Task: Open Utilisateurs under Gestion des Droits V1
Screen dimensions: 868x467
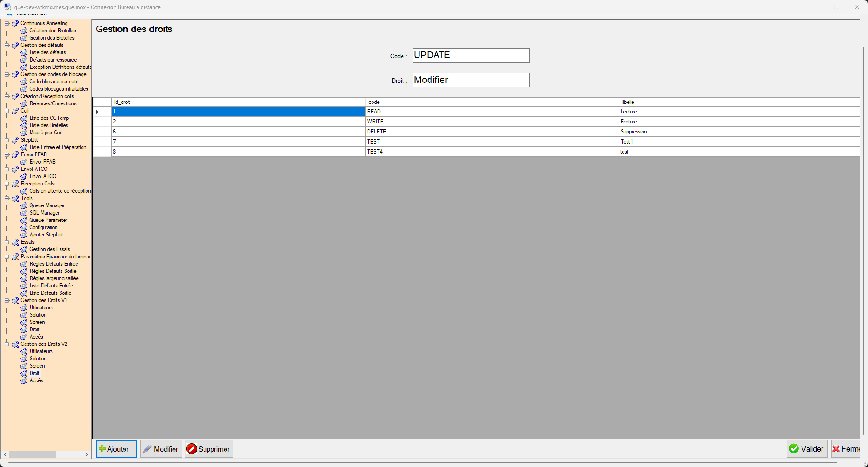Action: coord(41,308)
